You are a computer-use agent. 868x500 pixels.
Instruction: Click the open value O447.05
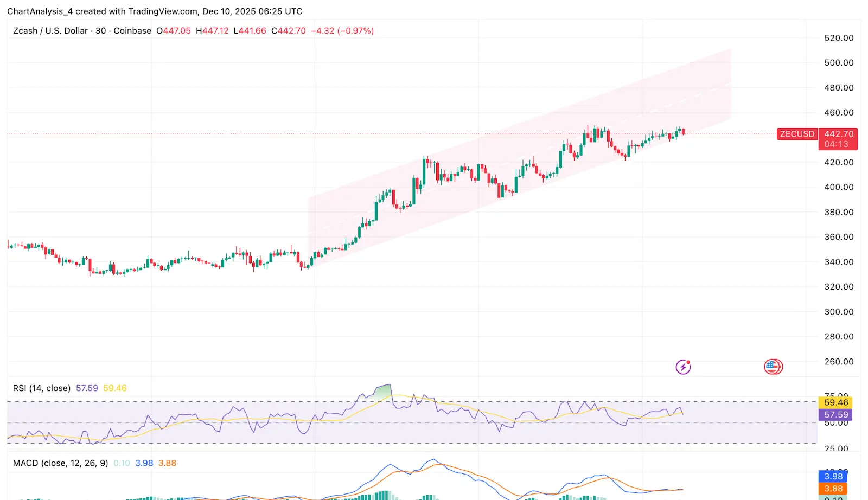click(174, 31)
